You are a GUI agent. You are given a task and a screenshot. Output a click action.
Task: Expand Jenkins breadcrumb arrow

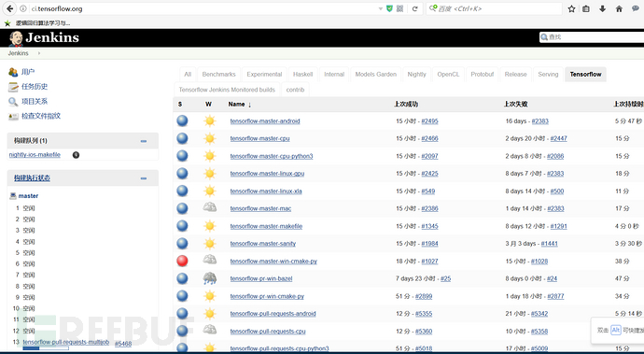pos(39,53)
